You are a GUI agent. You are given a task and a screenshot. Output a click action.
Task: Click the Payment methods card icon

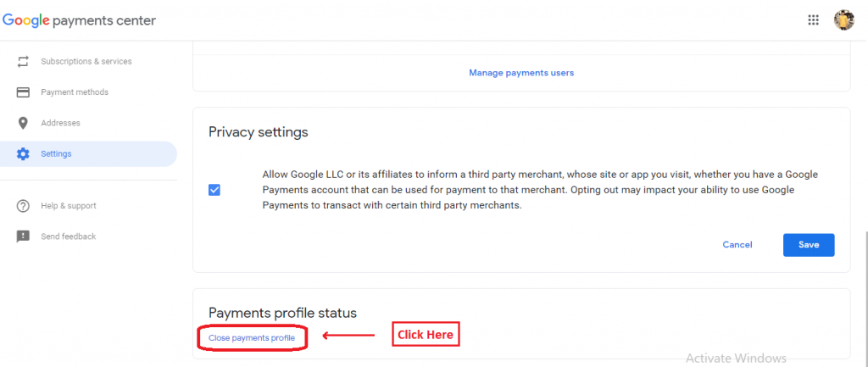coord(23,92)
